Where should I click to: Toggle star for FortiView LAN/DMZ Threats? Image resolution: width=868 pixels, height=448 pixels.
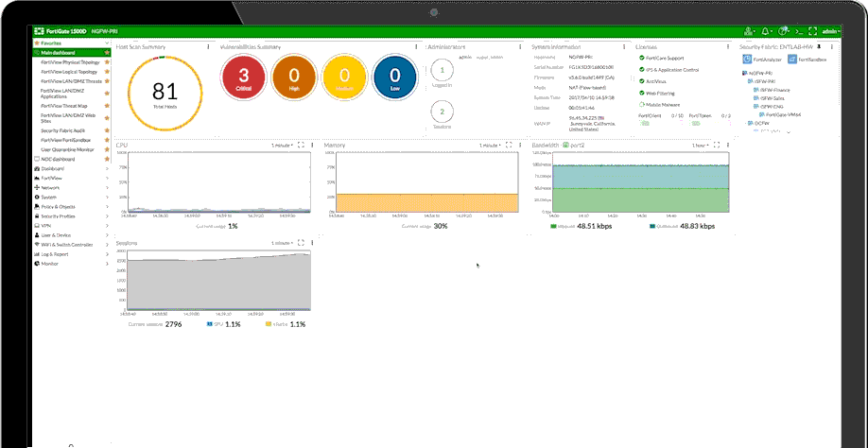point(107,81)
